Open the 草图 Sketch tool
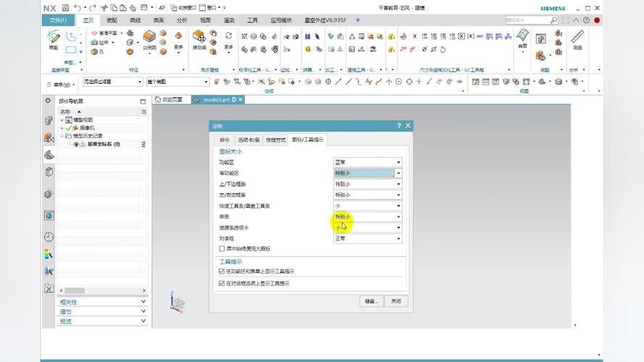644x362 pixels. pyautogui.click(x=54, y=40)
